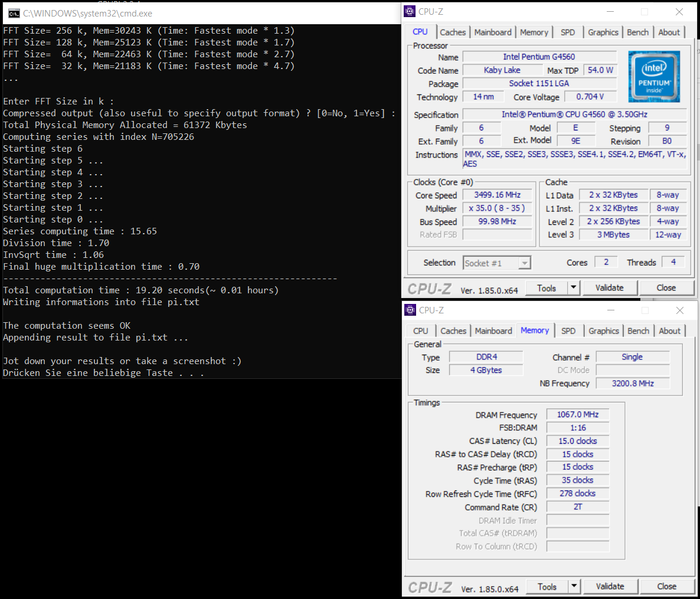Image resolution: width=700 pixels, height=599 pixels.
Task: Click Close button in lower CPU-Z window
Action: [666, 587]
